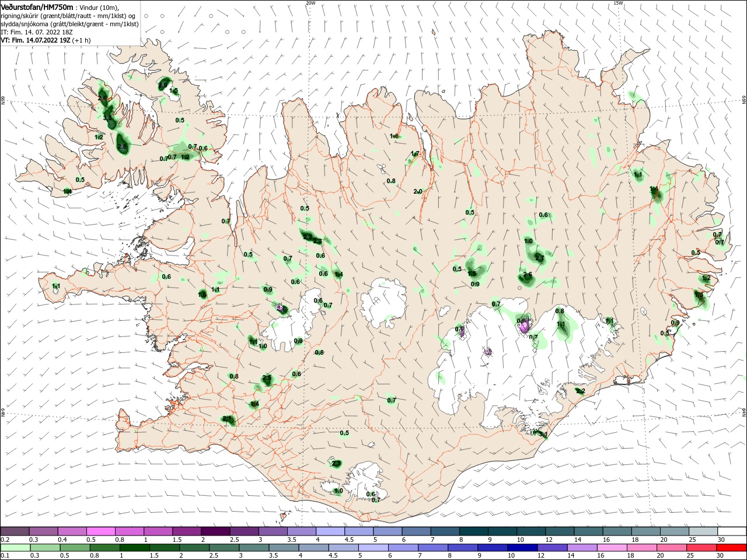Pick snow-scale swatch between 7 and 8

pos(444,531)
